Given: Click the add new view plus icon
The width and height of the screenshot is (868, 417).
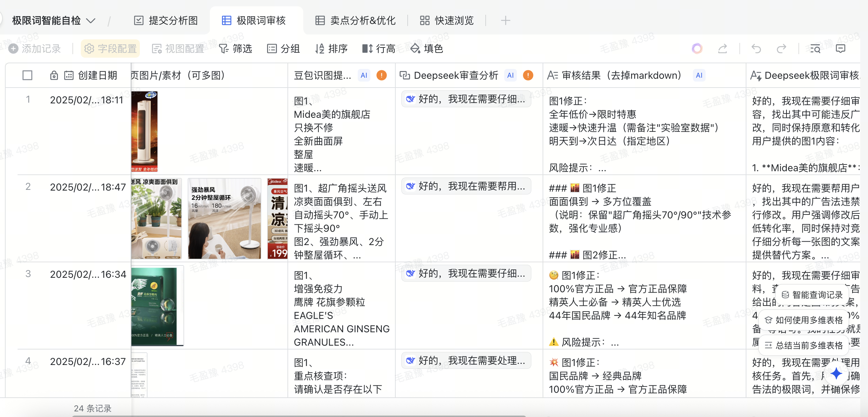Looking at the screenshot, I should 505,20.
